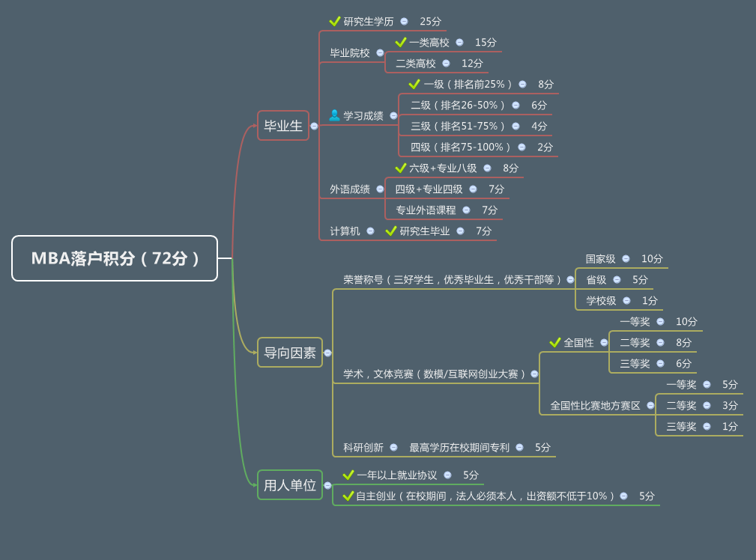Collapse the 荣誉称号 subtopics
Screen dimensions: 756x560
coord(570,279)
